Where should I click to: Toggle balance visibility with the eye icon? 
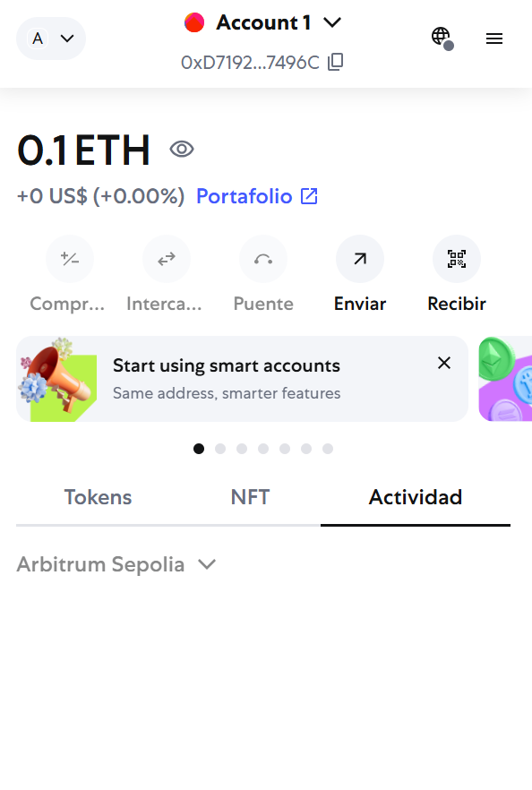click(x=182, y=149)
